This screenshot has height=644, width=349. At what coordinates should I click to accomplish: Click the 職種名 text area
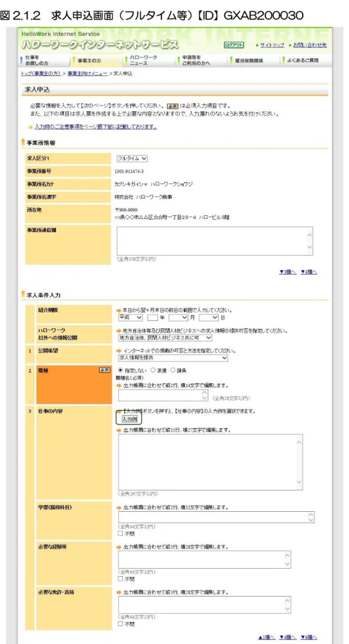163,395
